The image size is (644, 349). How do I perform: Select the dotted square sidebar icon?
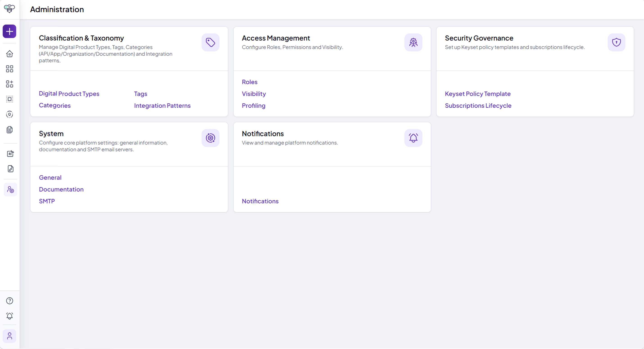[x=9, y=99]
